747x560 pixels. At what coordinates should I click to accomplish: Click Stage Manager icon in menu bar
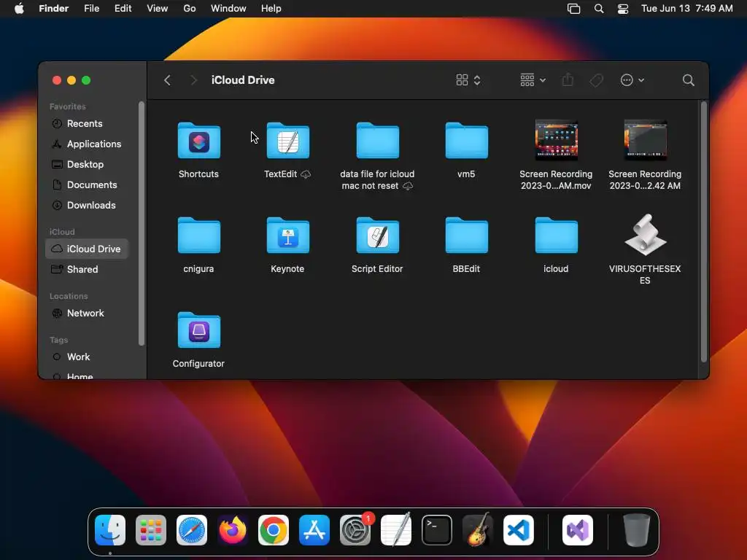pos(573,9)
